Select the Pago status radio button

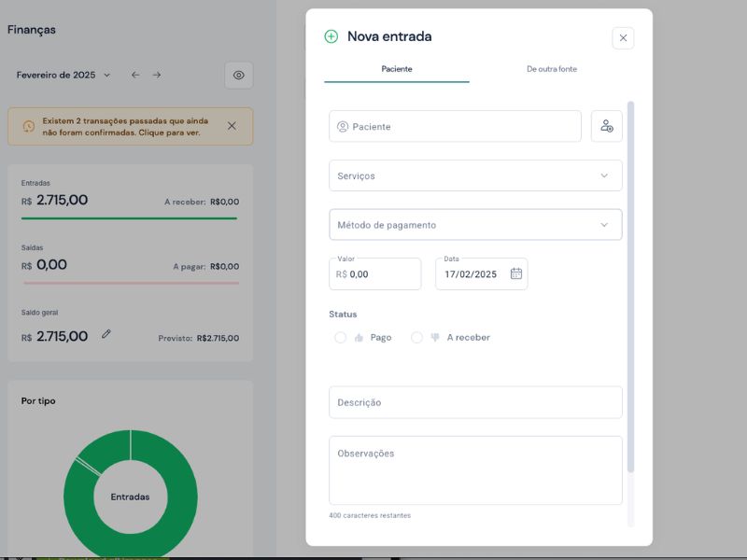(x=341, y=338)
